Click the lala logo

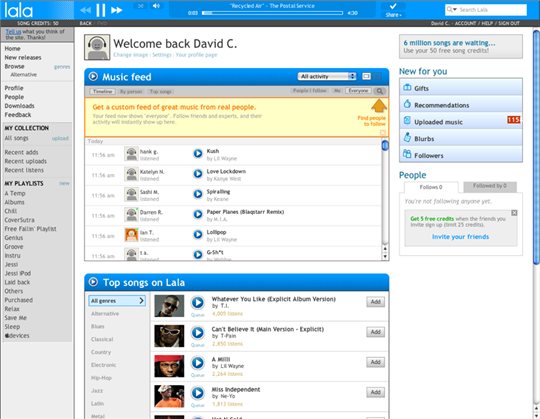click(19, 10)
